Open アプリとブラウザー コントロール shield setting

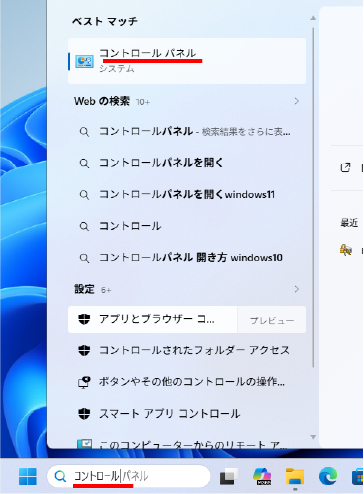click(153, 319)
